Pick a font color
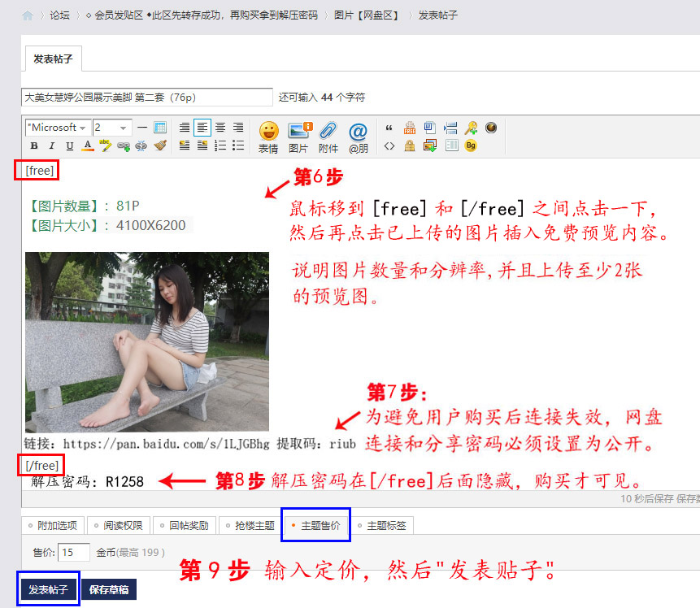Screen dimensions: 700x608 click(87, 146)
